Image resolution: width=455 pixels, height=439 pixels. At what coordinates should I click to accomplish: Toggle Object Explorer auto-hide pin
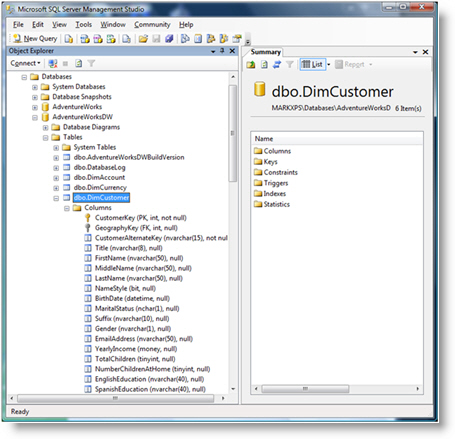pyautogui.click(x=222, y=51)
